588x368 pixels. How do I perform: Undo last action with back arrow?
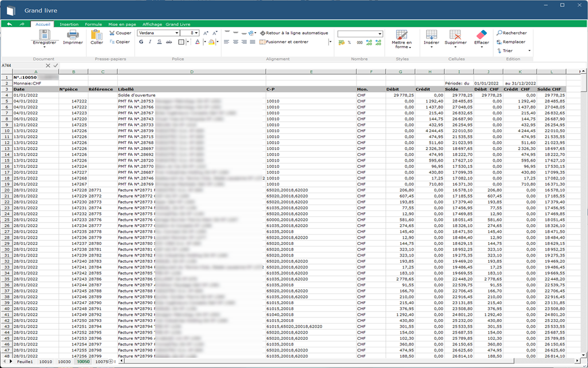[9, 24]
